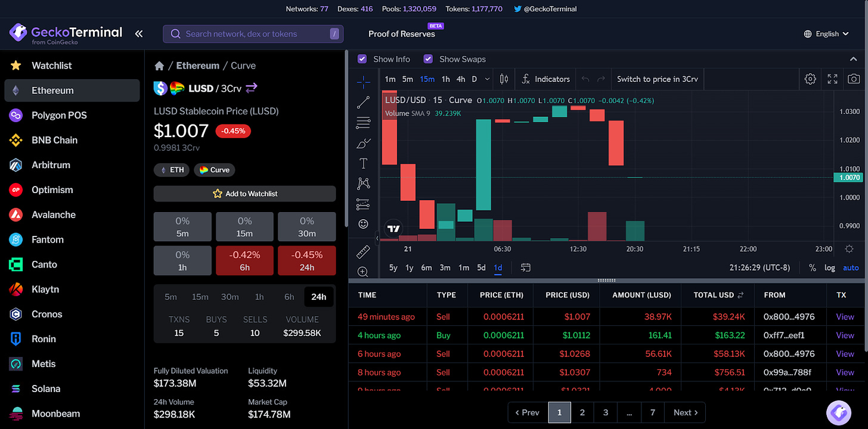Open Solana network in sidebar
The height and width of the screenshot is (429, 868).
tap(46, 388)
